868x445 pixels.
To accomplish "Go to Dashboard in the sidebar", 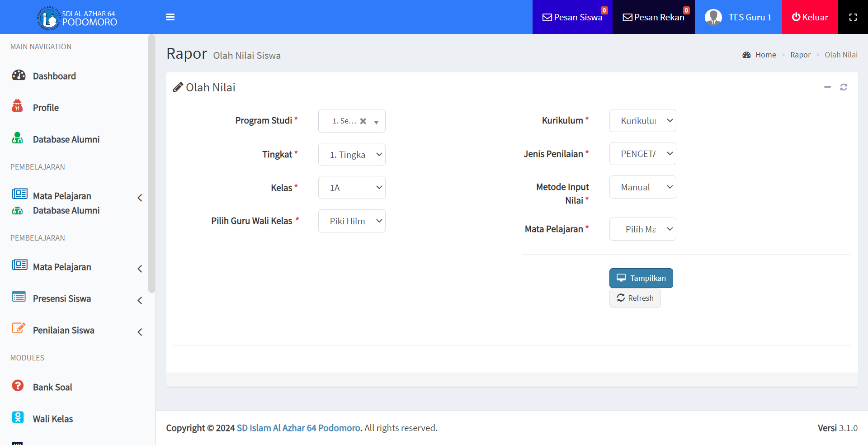I will click(54, 76).
